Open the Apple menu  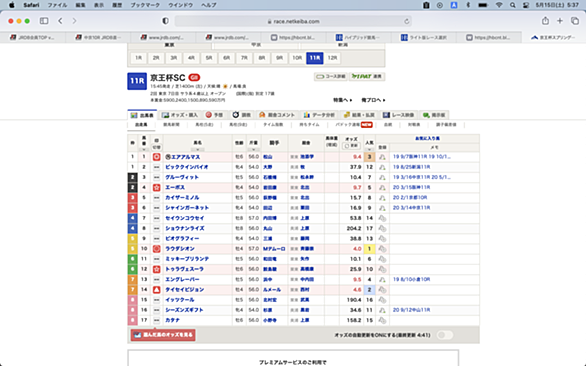[12, 5]
